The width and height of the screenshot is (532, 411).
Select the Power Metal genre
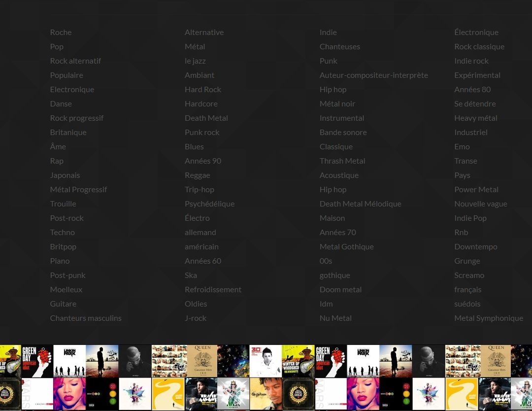coord(476,189)
